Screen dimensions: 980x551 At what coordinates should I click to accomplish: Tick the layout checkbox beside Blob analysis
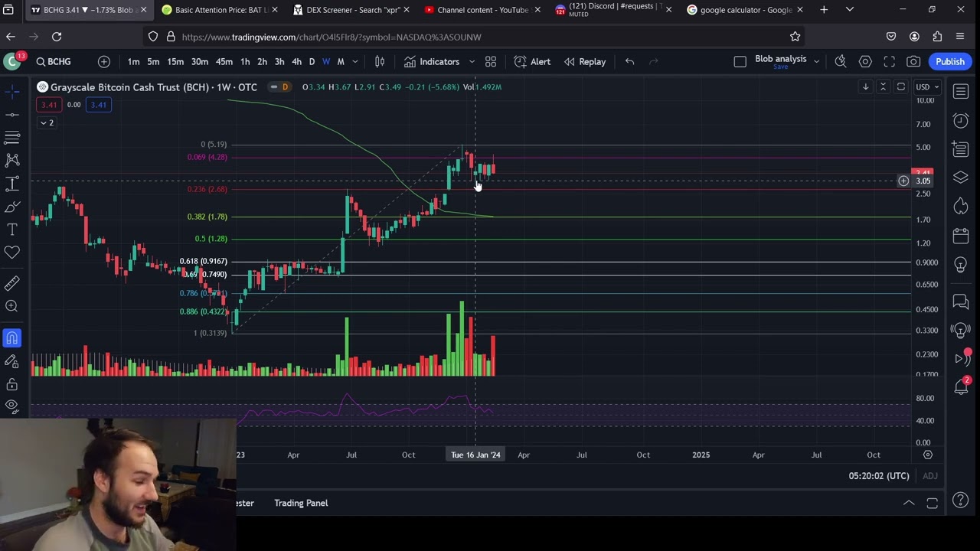[x=740, y=62]
